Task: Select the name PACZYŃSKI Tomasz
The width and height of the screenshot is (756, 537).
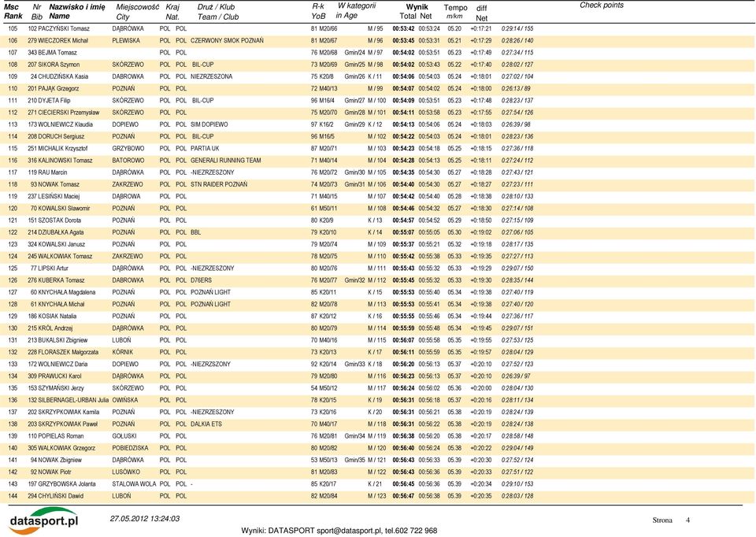Action: 64,28
